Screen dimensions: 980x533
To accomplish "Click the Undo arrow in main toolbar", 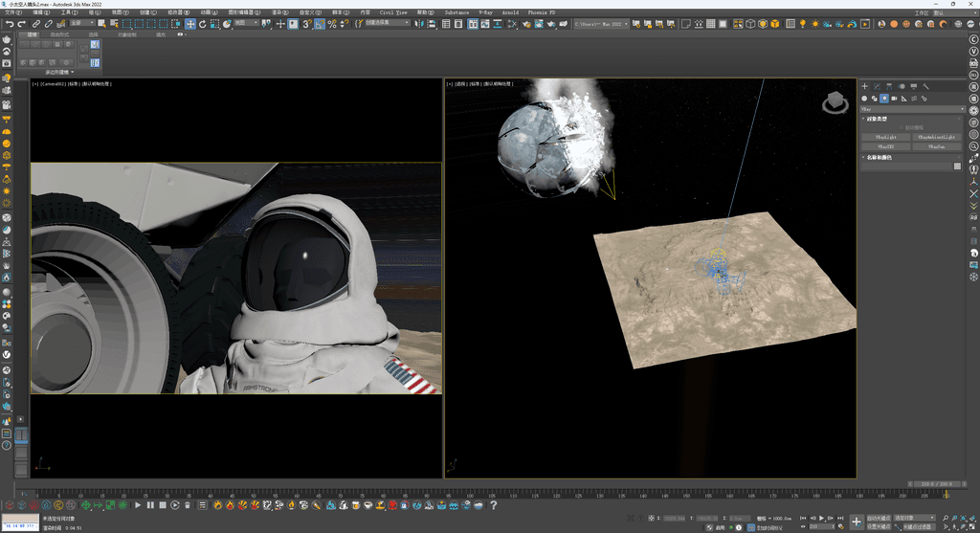I will [10, 24].
